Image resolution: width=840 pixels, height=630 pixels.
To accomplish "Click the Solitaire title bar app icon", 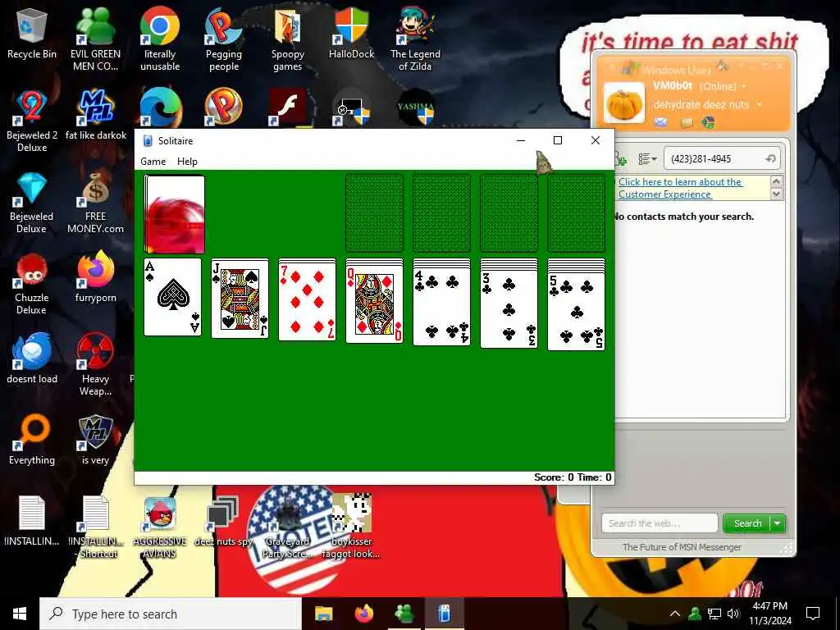I will click(148, 141).
